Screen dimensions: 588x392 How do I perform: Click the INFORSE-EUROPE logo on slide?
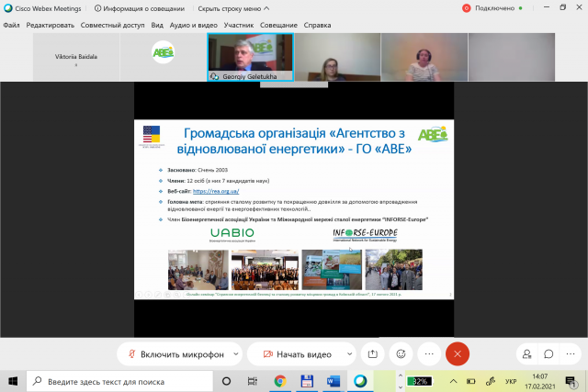coord(365,235)
